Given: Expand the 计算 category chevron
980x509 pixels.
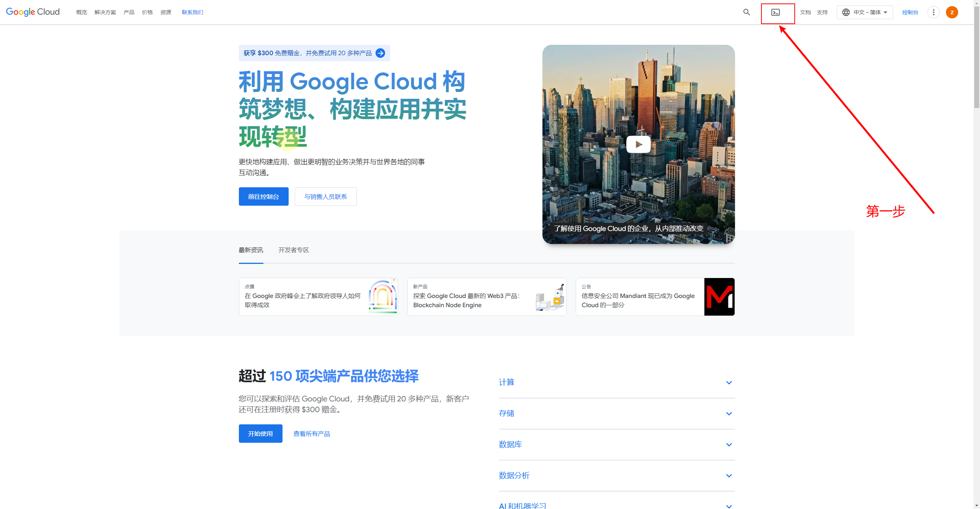Looking at the screenshot, I should point(729,383).
